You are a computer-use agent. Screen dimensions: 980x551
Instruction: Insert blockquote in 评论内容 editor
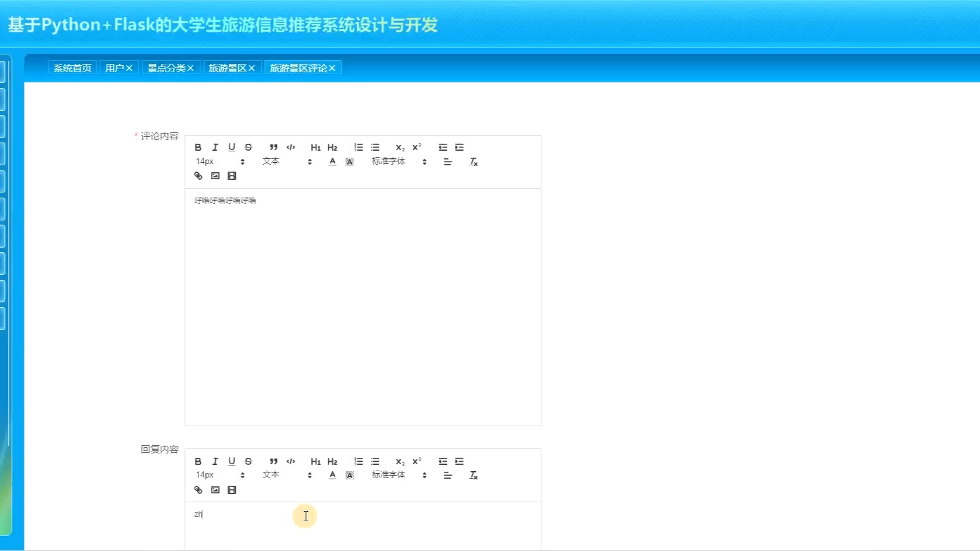(273, 148)
